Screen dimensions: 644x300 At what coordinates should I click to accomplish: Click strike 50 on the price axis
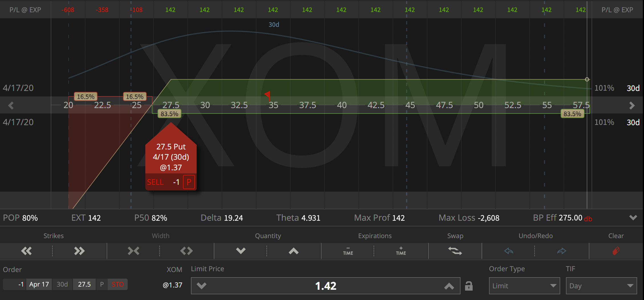point(479,105)
